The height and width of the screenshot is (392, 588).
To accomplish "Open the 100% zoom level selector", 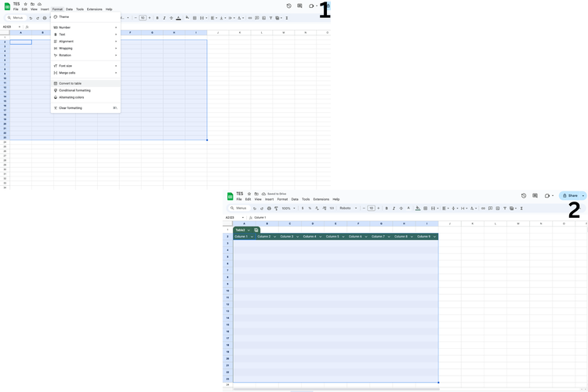I will pyautogui.click(x=288, y=209).
